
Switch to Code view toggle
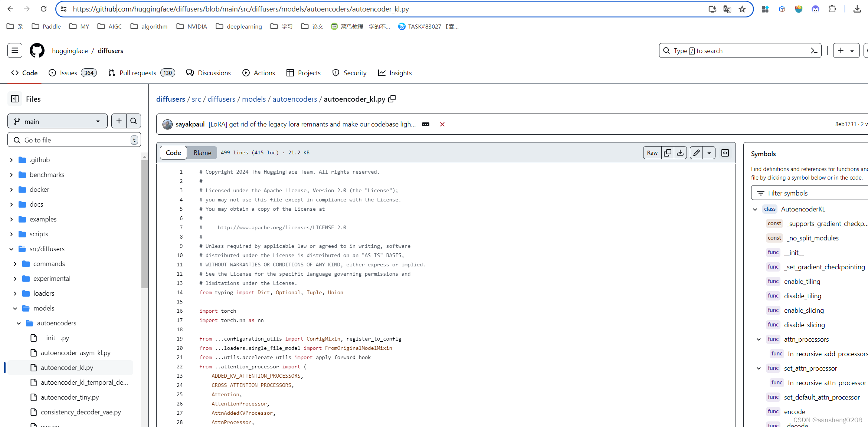point(173,153)
